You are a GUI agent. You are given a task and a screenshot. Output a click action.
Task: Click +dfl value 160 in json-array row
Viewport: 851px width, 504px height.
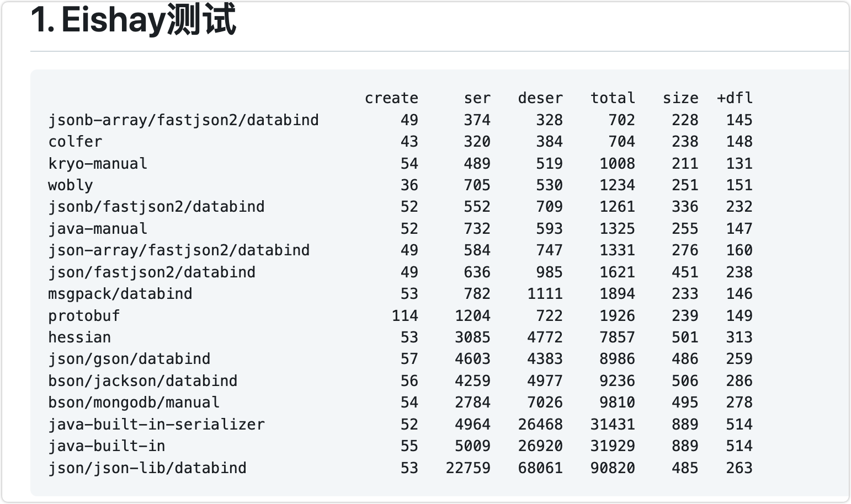point(739,250)
